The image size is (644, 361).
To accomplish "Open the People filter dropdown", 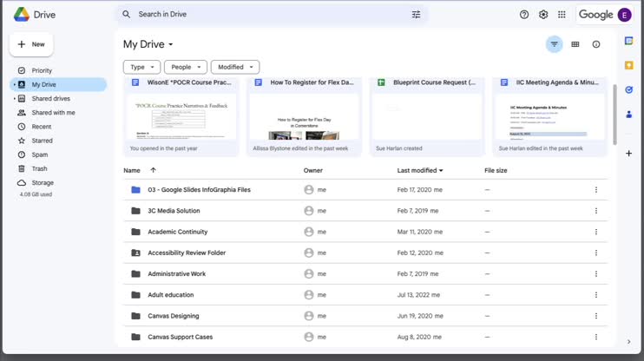I will tap(186, 67).
